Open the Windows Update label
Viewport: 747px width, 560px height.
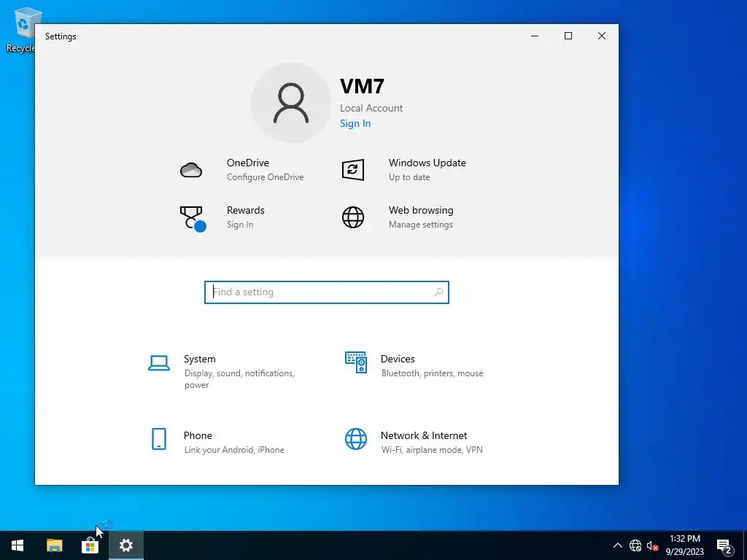(427, 163)
